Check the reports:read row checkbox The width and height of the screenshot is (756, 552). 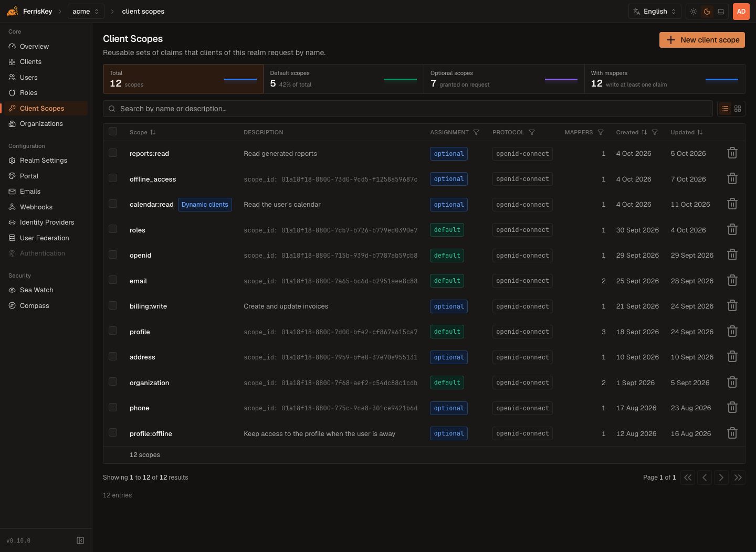[x=113, y=153]
